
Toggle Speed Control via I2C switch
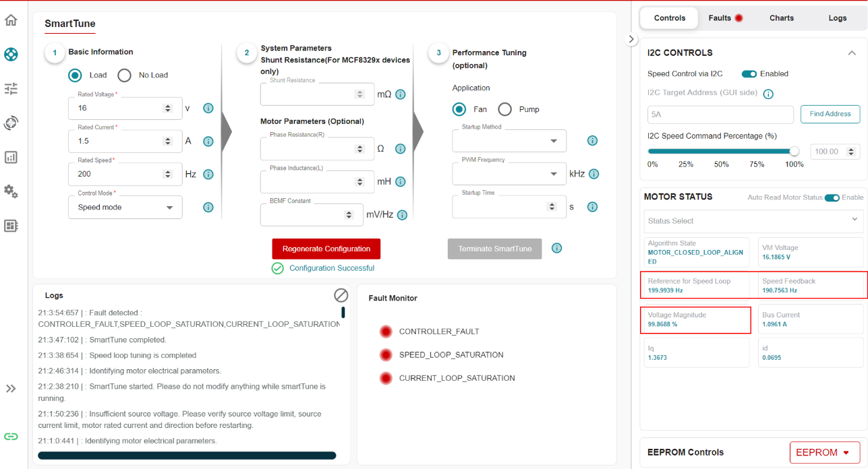[x=749, y=74]
